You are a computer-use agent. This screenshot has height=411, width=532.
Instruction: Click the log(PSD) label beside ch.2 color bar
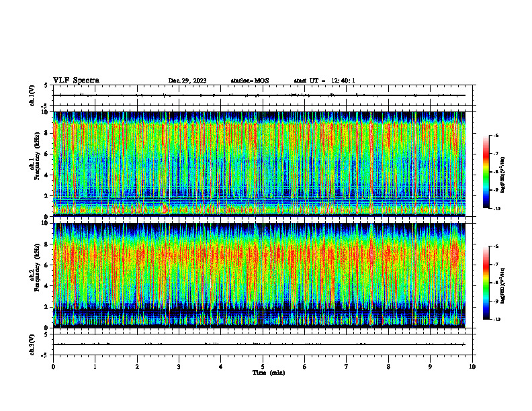tap(503, 286)
